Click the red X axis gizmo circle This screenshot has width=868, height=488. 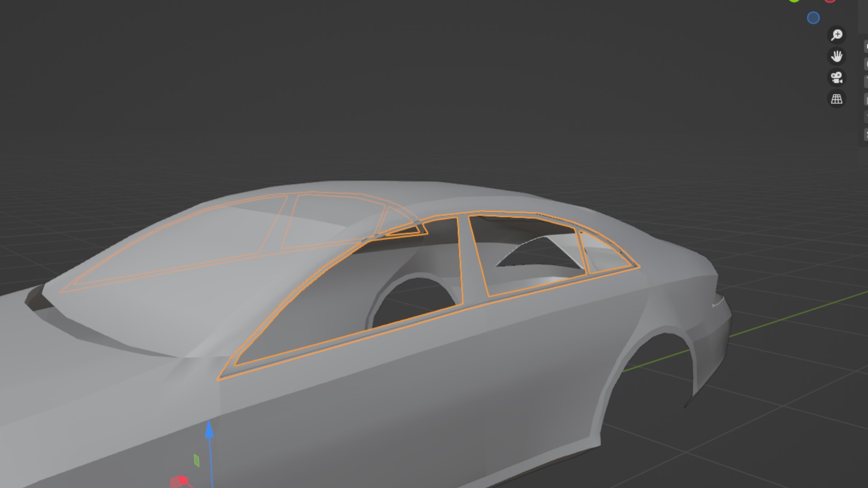click(830, 1)
